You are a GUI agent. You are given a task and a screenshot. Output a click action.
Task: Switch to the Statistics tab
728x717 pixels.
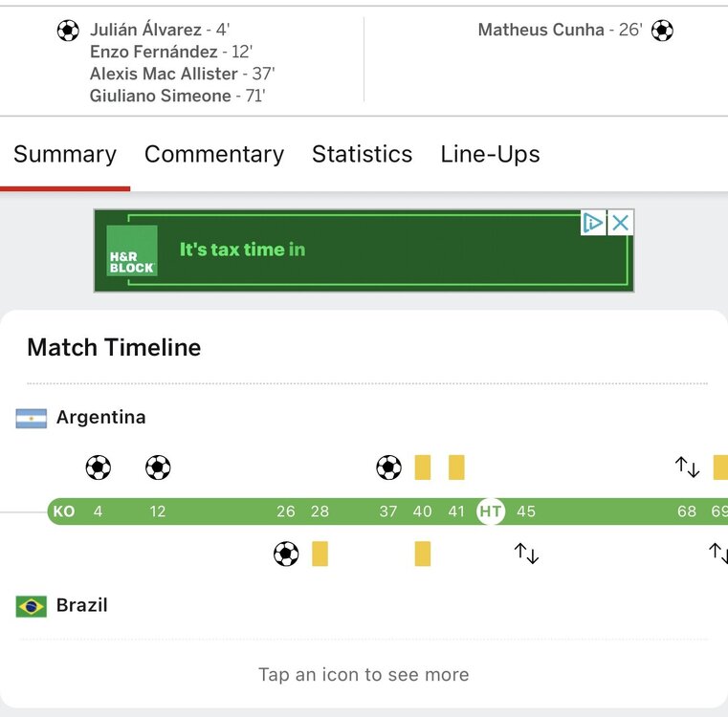362,154
